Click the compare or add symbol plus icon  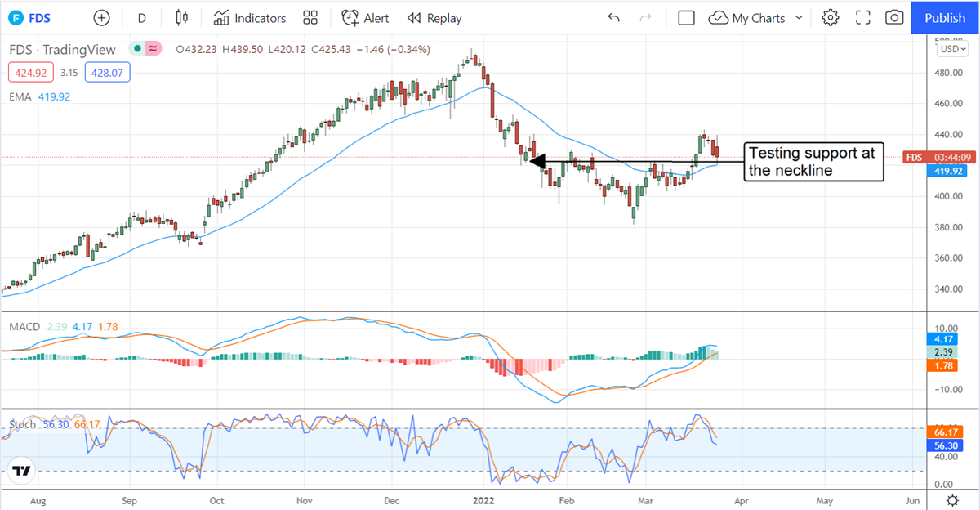(x=101, y=18)
